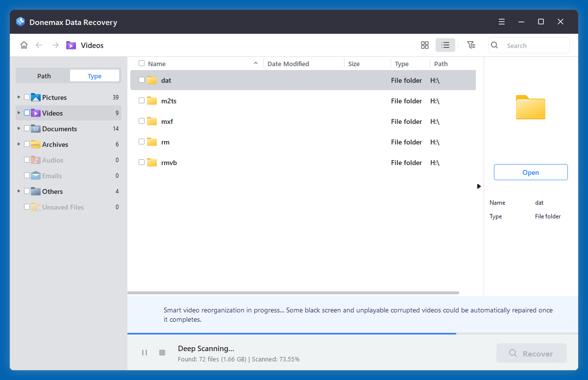Switch to grid view layout

coord(424,45)
